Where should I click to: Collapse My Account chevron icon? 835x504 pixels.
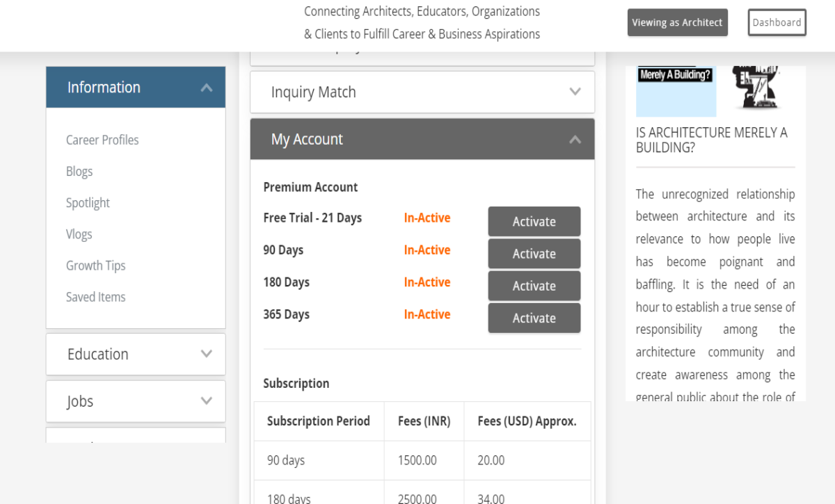[x=575, y=140]
